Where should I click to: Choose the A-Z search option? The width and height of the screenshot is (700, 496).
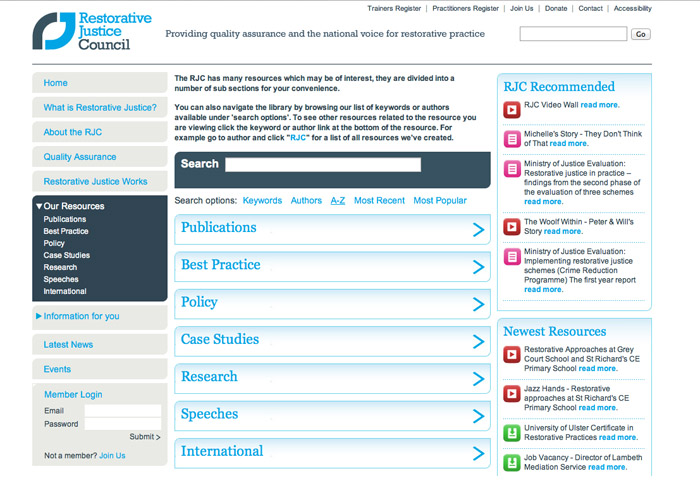tap(338, 201)
